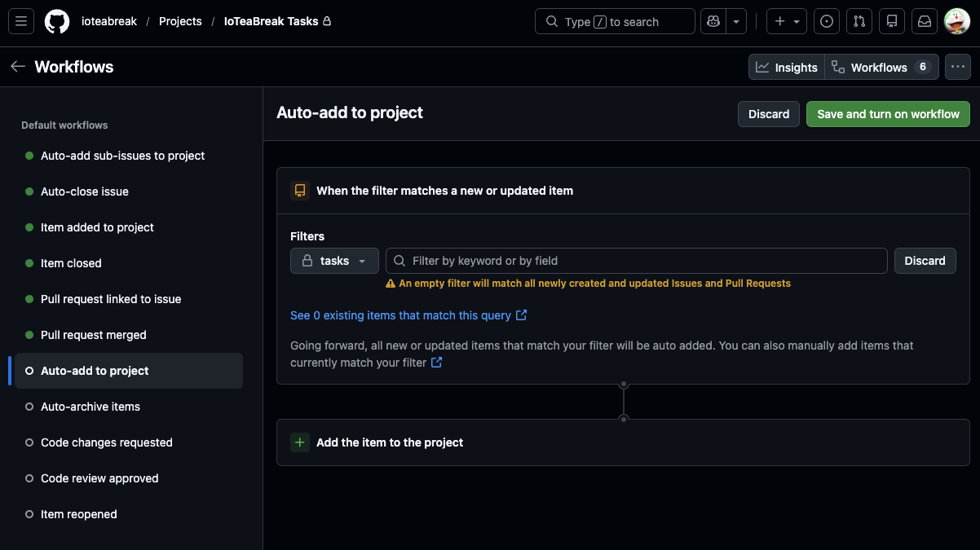Image resolution: width=980 pixels, height=550 pixels.
Task: Open the three-dot more options menu
Action: pos(958,68)
